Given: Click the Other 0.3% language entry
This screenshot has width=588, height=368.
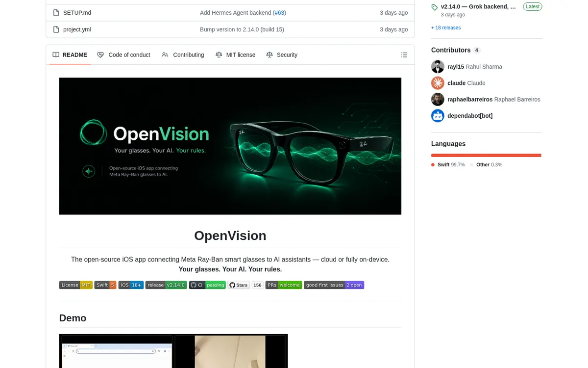Looking at the screenshot, I should point(486,165).
